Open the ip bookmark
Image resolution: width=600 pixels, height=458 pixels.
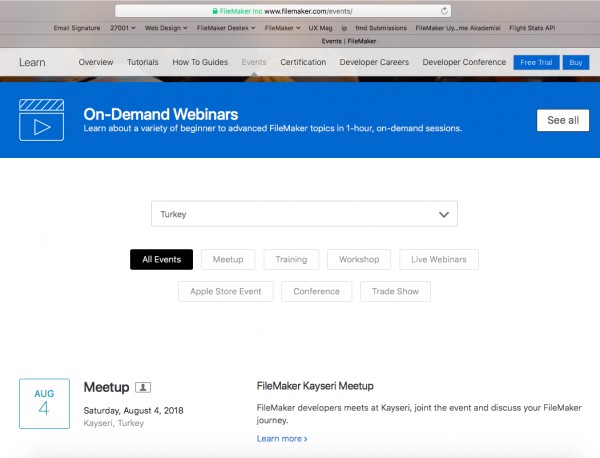tap(344, 28)
